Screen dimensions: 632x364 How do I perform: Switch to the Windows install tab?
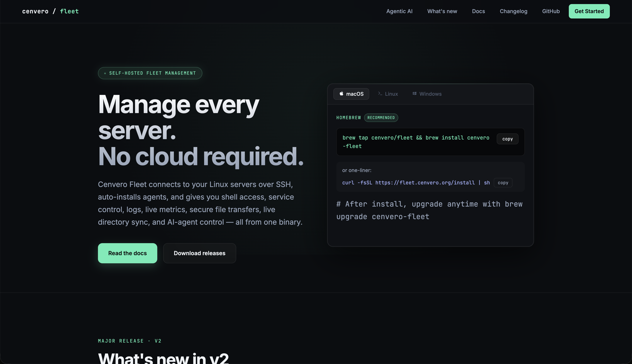[427, 94]
